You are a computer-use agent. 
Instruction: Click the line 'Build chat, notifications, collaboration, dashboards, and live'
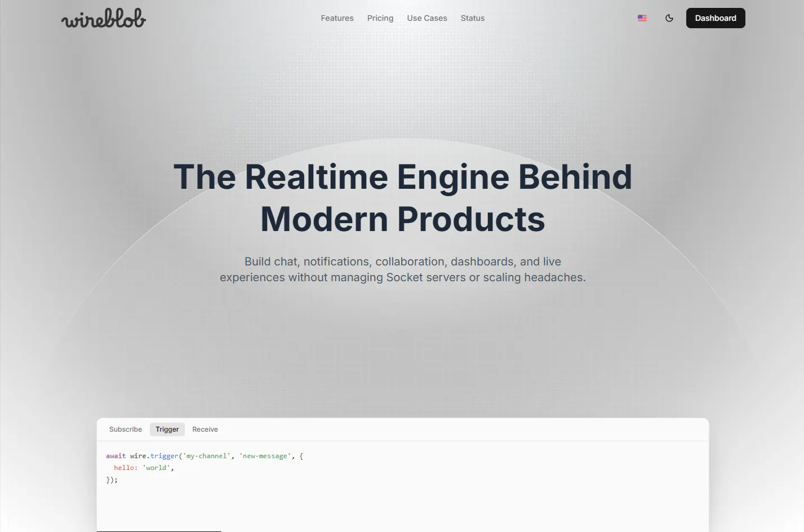click(x=402, y=261)
